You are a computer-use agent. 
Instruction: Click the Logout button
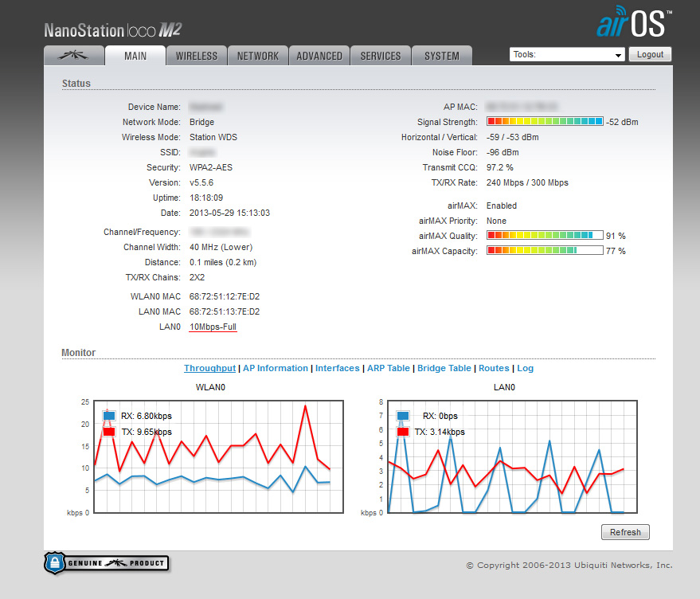point(650,54)
